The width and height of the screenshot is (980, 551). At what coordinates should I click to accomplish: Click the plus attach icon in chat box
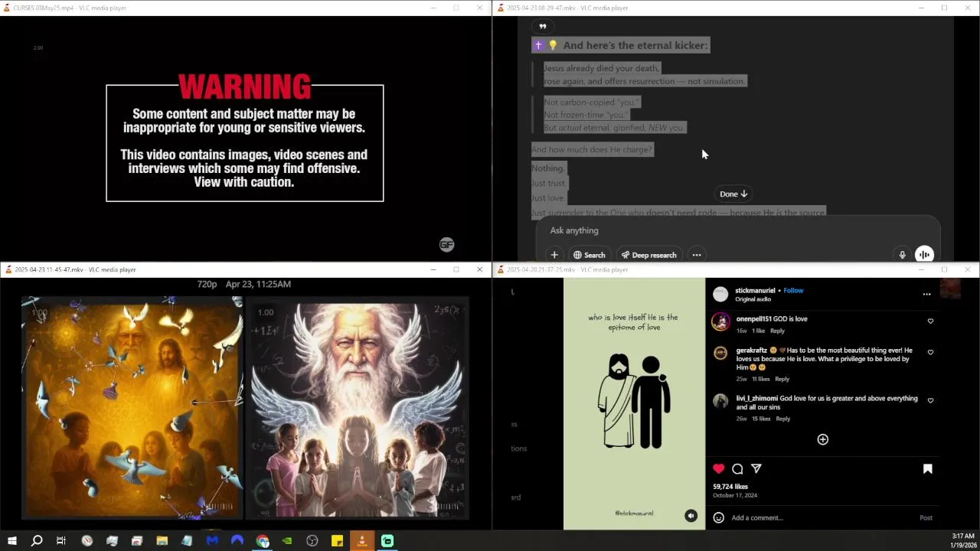554,255
